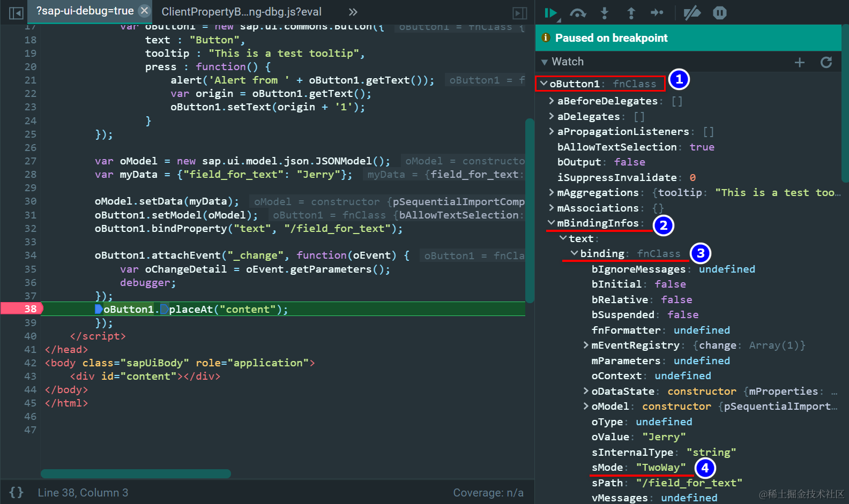Viewport: 849px width, 504px height.
Task: Collapse the text node under mBindingInfos
Action: pyautogui.click(x=563, y=238)
